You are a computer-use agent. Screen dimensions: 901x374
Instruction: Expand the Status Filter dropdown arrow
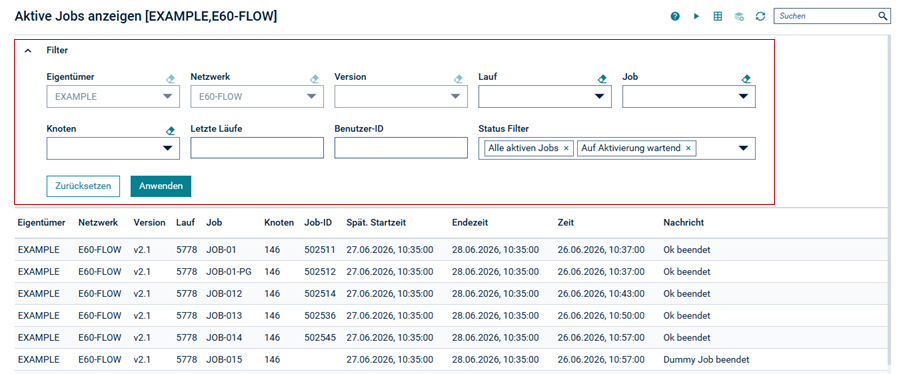tap(743, 148)
